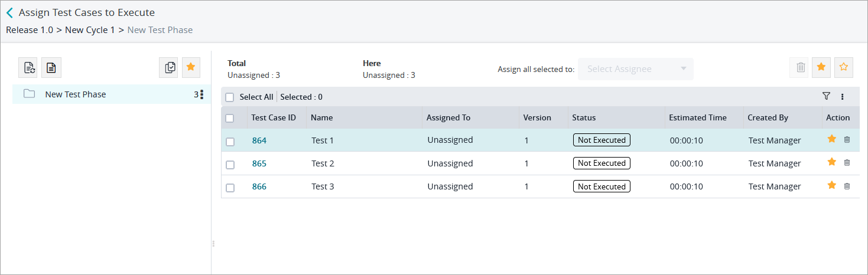Open the filter funnel icon above table
This screenshot has height=275, width=868.
coord(826,96)
